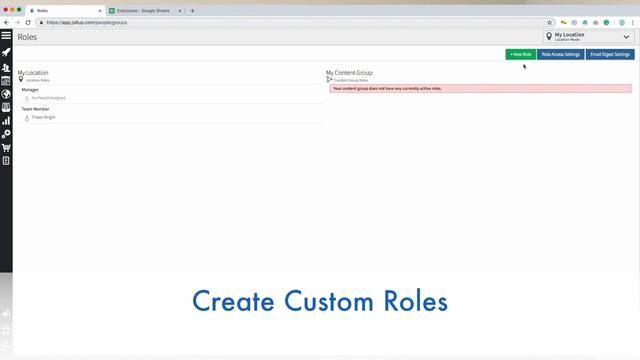Switch to the Employees Google Sheets tab
The image size is (640, 360).
pos(143,11)
